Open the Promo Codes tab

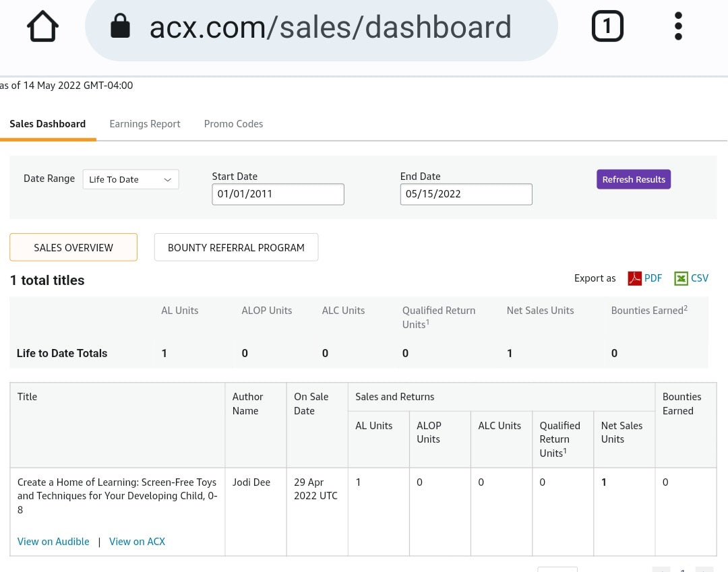coord(233,124)
